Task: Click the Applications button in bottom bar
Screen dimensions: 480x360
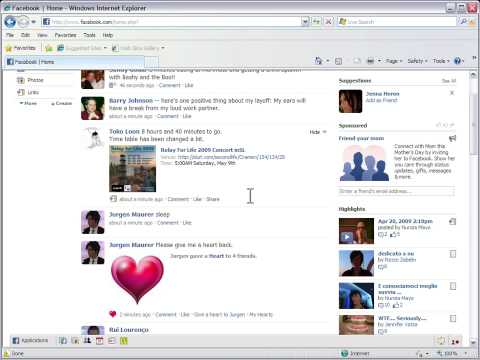Action: [x=30, y=340]
